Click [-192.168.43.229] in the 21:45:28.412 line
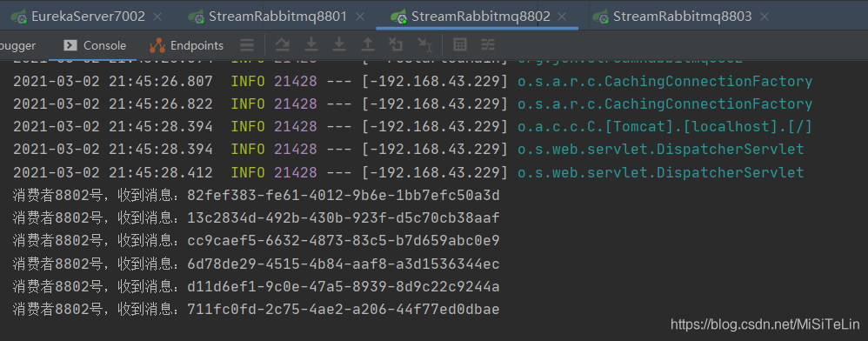868x341 pixels. click(x=435, y=173)
